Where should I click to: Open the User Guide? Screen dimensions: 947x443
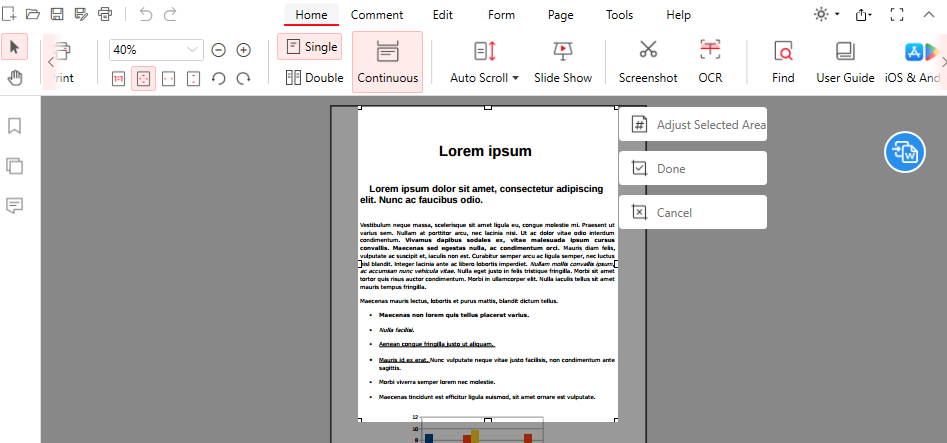click(846, 62)
